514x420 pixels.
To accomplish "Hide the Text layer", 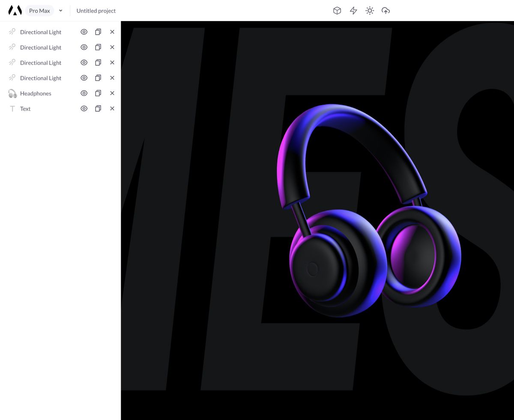I will point(84,108).
